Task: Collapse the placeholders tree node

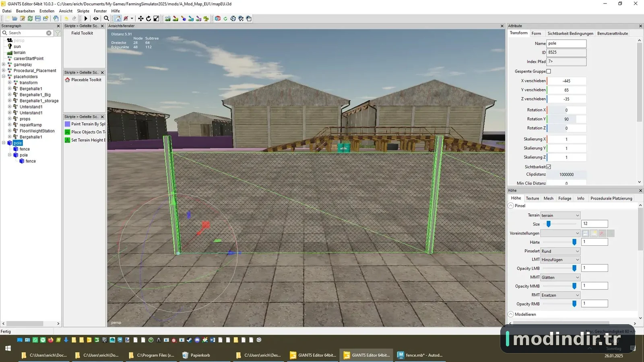Action: click(4, 76)
